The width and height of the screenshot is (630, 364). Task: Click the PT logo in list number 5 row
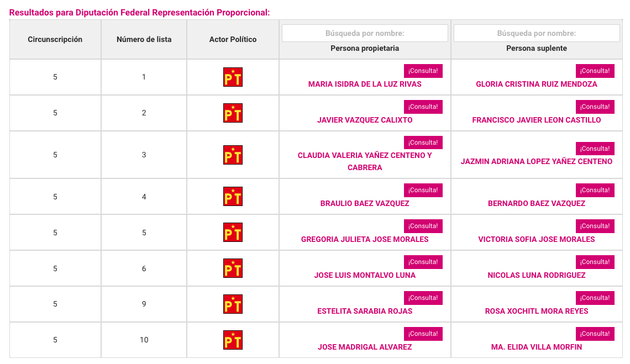point(233,232)
